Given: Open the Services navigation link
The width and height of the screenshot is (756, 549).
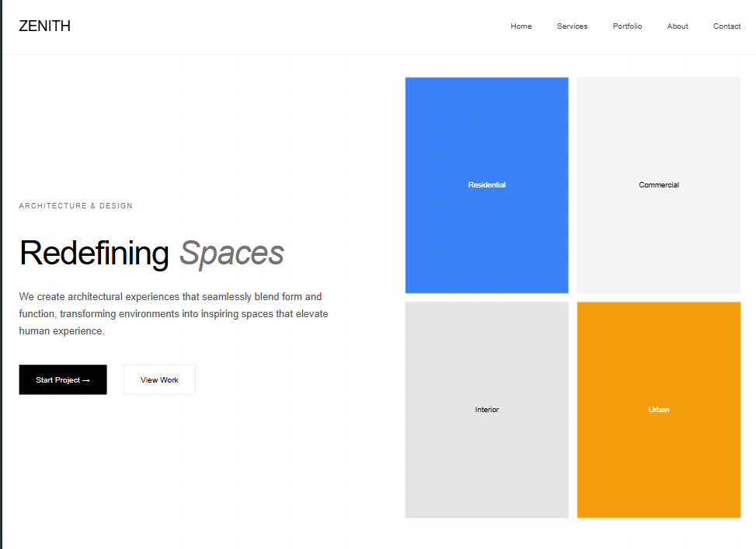Looking at the screenshot, I should (x=572, y=26).
